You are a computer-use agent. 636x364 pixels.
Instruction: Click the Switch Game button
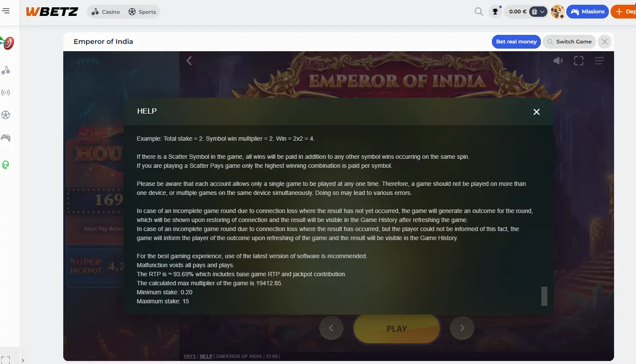pyautogui.click(x=569, y=42)
